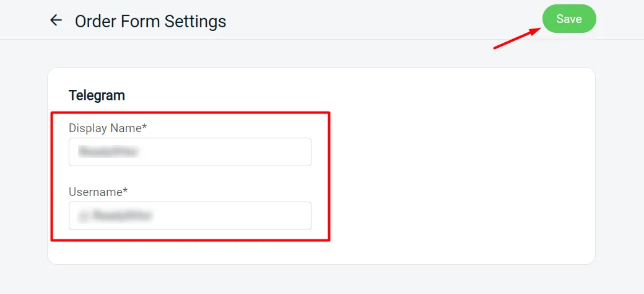Focus the Display Name input field
The height and width of the screenshot is (294, 644).
[x=189, y=152]
